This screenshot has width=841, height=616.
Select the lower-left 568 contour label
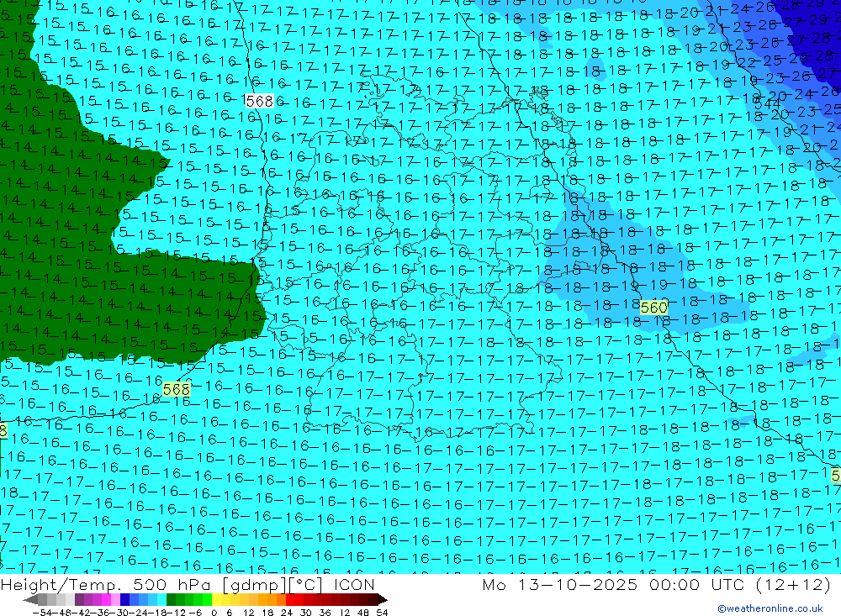pyautogui.click(x=177, y=389)
